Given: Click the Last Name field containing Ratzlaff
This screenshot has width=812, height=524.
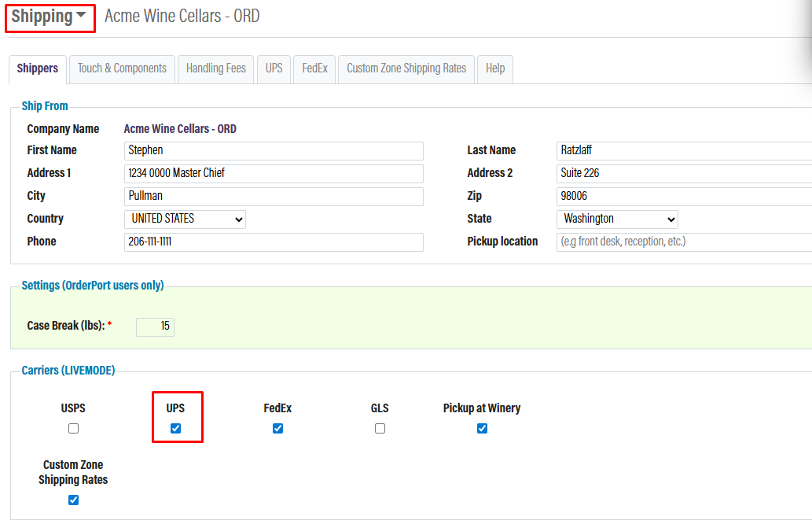Looking at the screenshot, I should coord(684,151).
